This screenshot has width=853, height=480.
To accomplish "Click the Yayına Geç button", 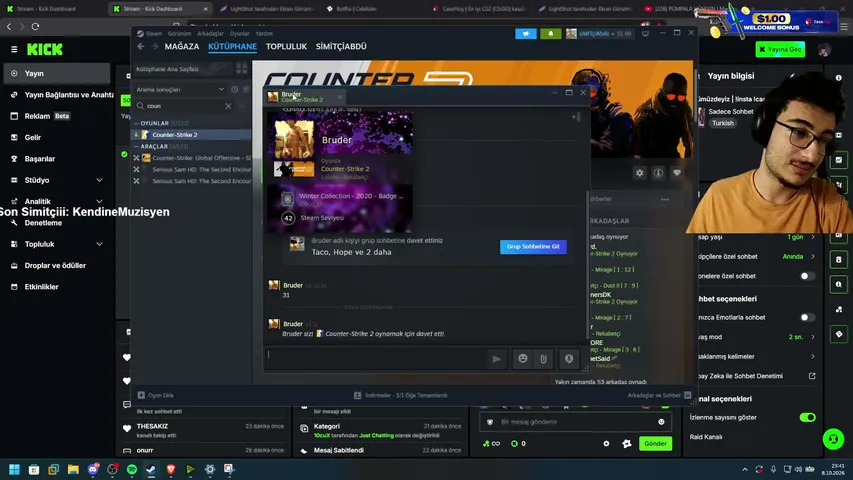I will click(780, 50).
